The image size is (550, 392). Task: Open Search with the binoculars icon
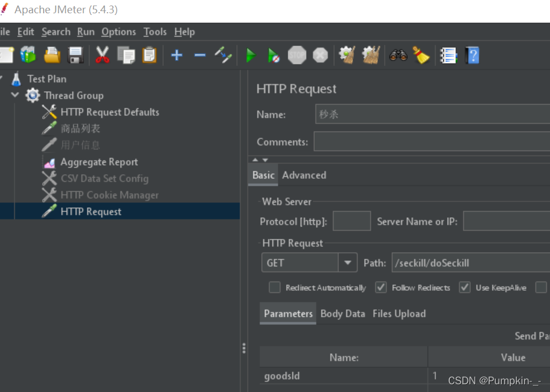[x=398, y=55]
